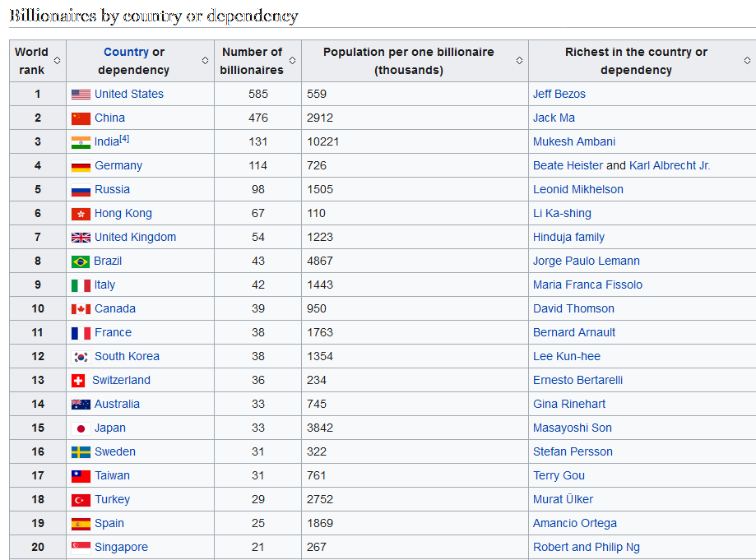756x560 pixels.
Task: Click the Hong Kong flag icon
Action: [81, 214]
